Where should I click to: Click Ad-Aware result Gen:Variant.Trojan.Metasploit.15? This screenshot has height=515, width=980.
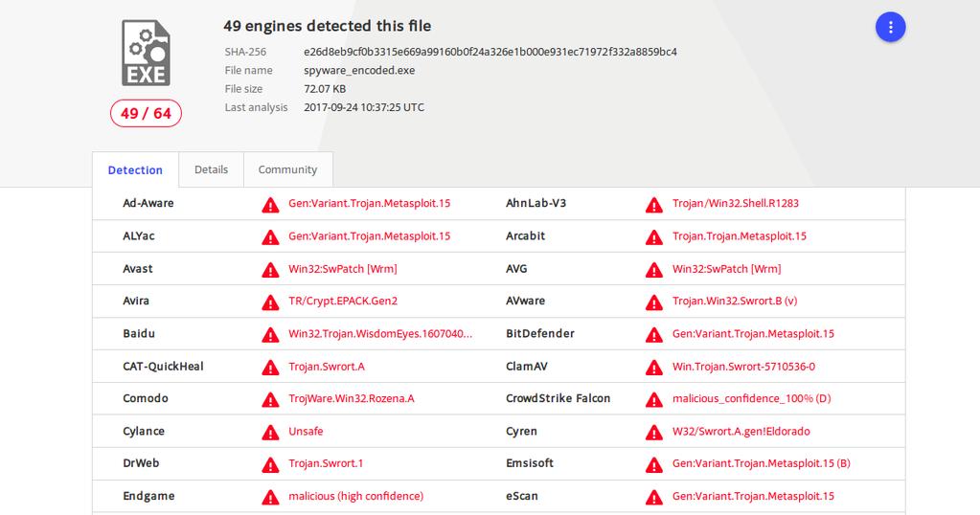[370, 203]
